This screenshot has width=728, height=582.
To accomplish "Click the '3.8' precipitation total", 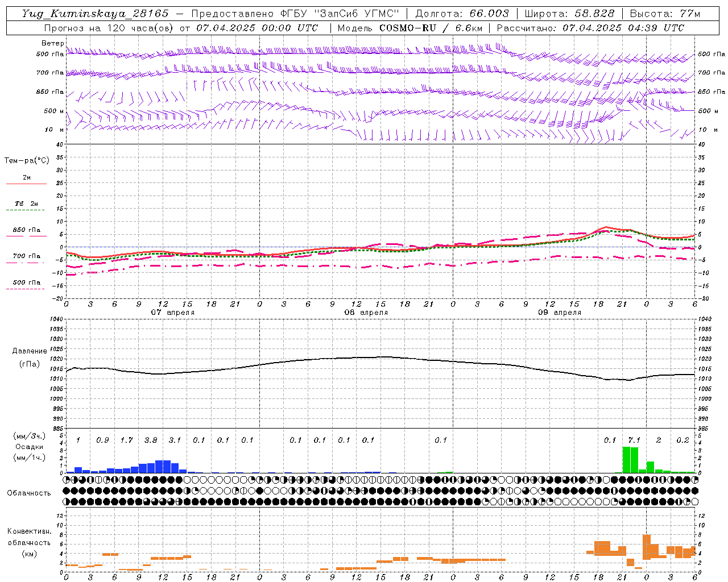I will click(x=151, y=440).
